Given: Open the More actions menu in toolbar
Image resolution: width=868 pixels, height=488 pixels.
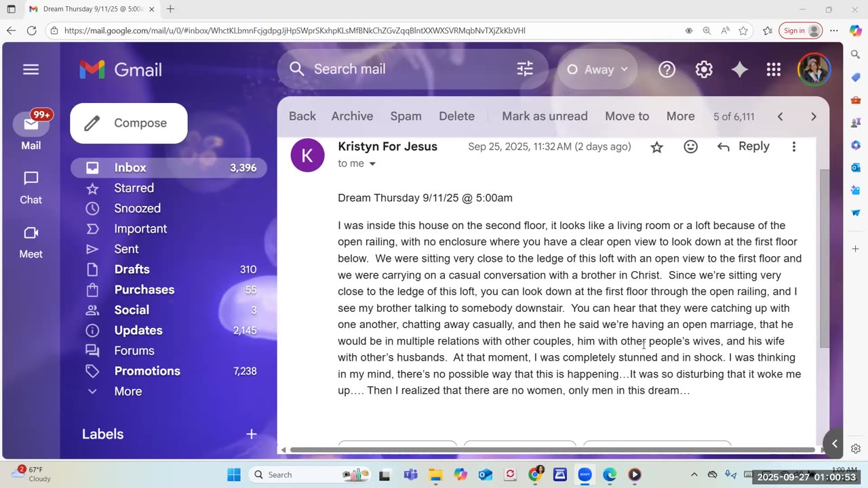Looking at the screenshot, I should (x=680, y=116).
